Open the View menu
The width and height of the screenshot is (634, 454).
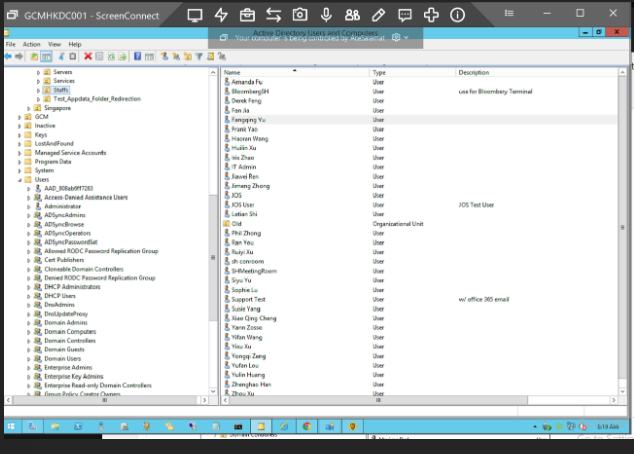54,44
